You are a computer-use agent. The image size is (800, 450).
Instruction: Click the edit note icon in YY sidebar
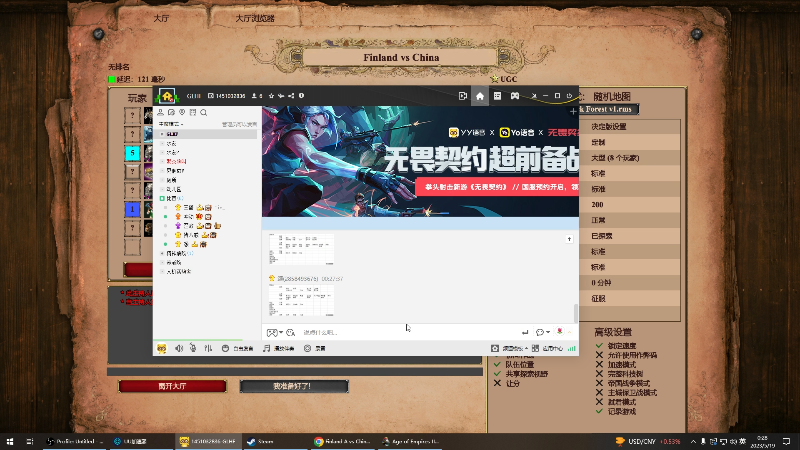point(171,112)
